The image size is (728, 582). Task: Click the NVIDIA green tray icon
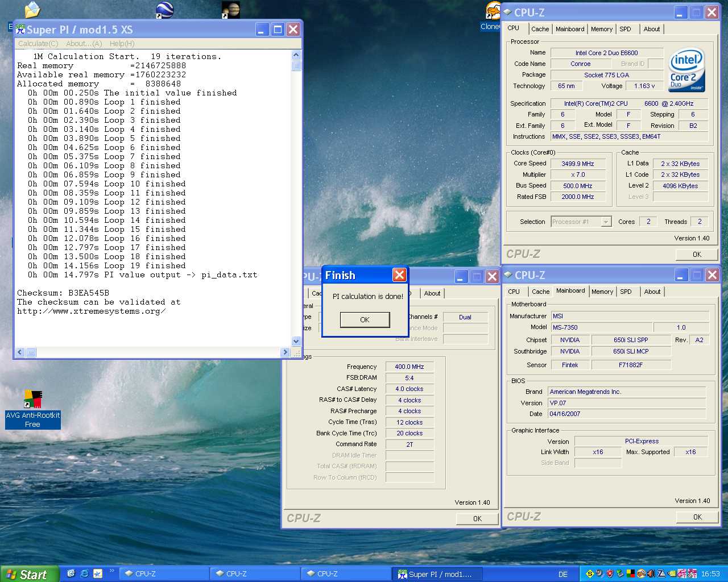pos(672,573)
